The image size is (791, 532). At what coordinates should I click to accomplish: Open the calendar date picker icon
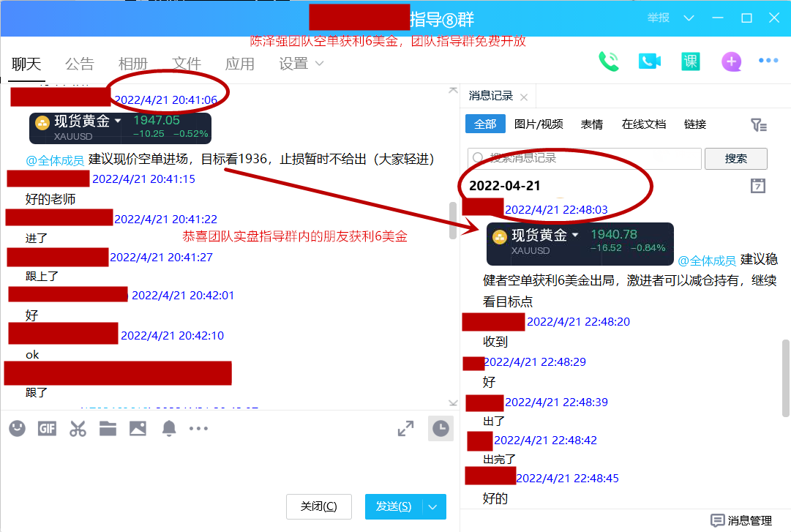point(757,186)
